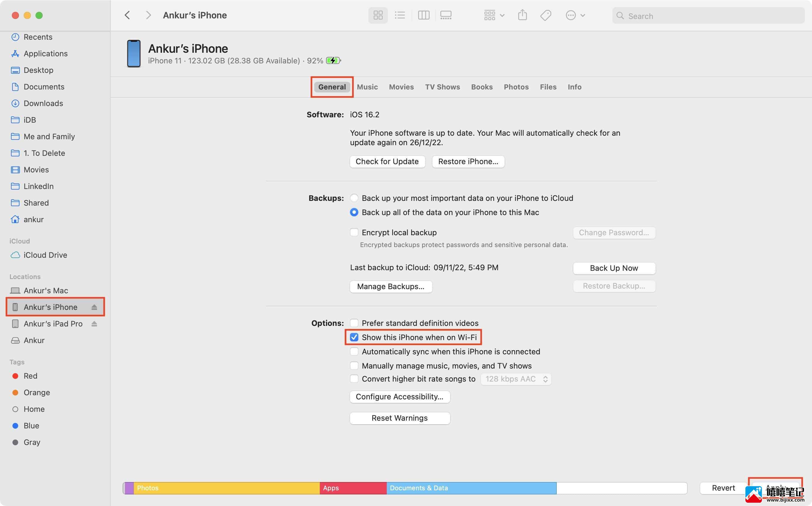Switch to list view
Viewport: 812px width, 506px height.
[x=400, y=15]
